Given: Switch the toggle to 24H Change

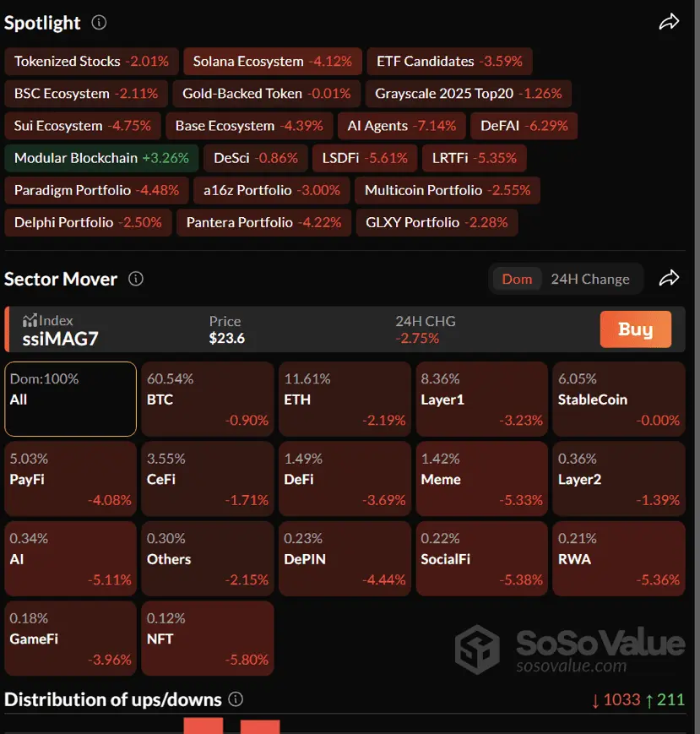Looking at the screenshot, I should pyautogui.click(x=589, y=279).
